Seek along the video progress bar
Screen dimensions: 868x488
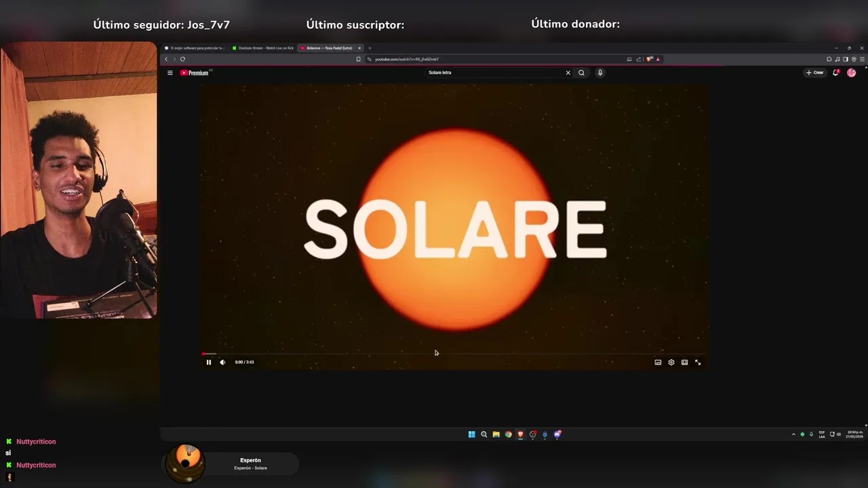[453, 353]
